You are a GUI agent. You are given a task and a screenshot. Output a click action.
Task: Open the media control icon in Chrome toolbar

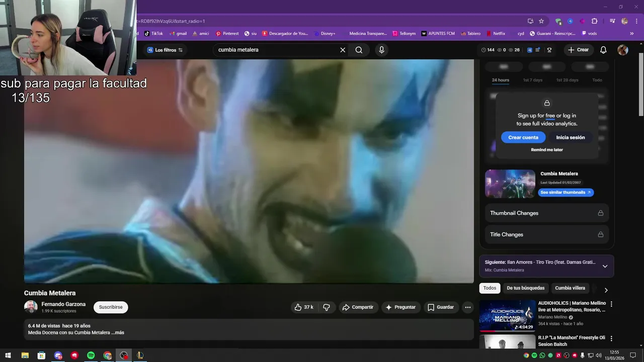612,21
